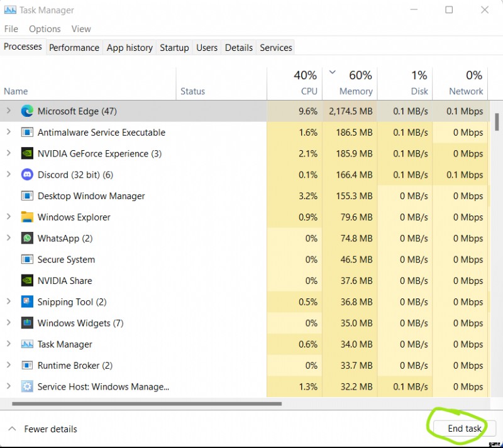Click the 3.2% CPU value
Viewport: 503px width, 448px height.
point(308,195)
